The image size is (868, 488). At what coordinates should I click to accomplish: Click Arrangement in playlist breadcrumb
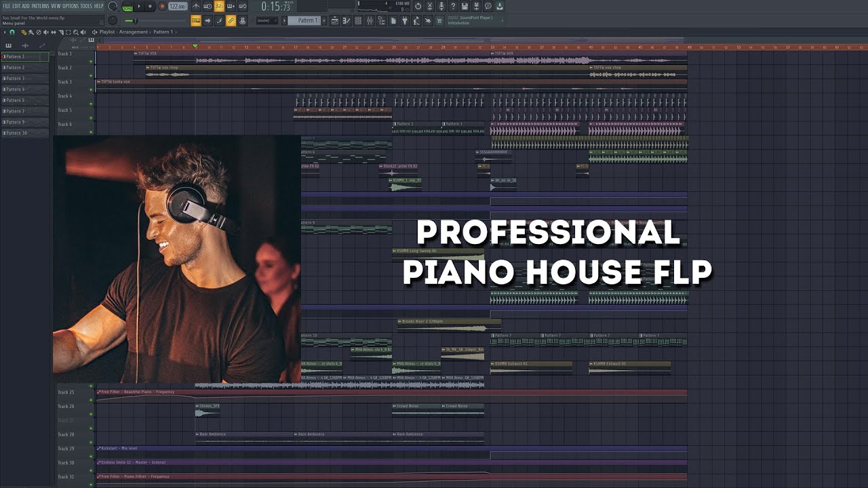click(x=134, y=32)
